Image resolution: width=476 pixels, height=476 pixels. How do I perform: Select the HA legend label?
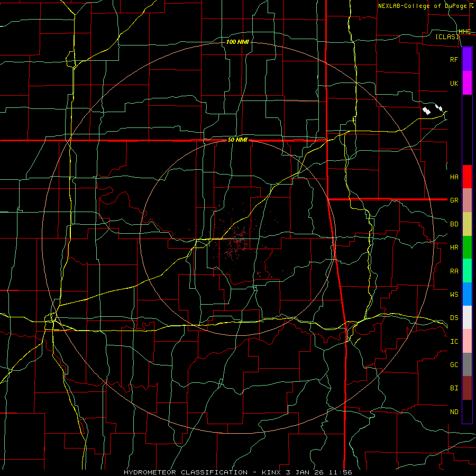pyautogui.click(x=454, y=177)
